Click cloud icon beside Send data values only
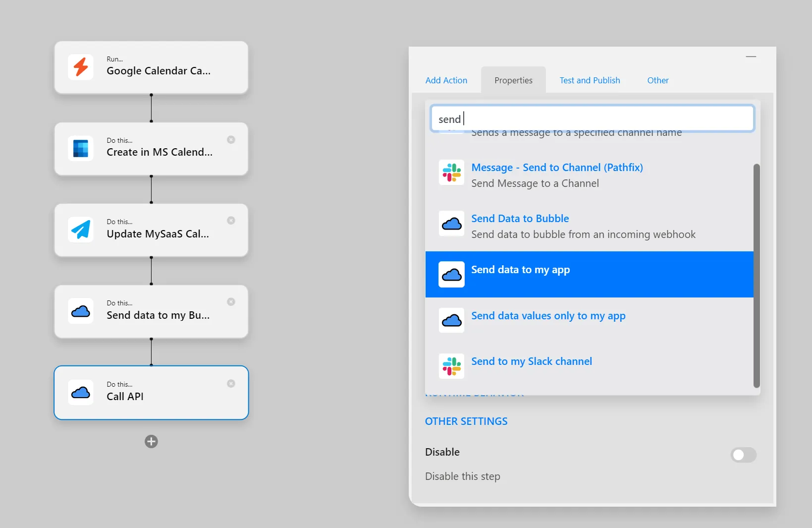 pos(451,320)
